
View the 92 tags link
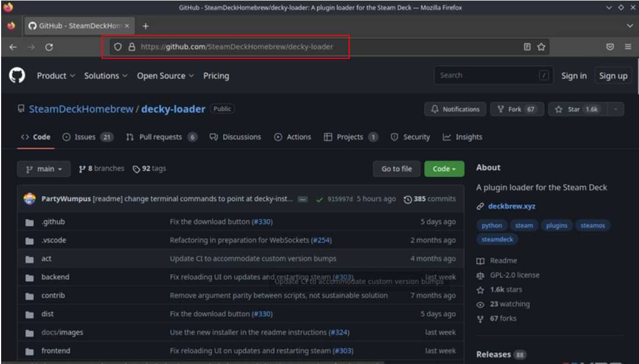(x=149, y=169)
